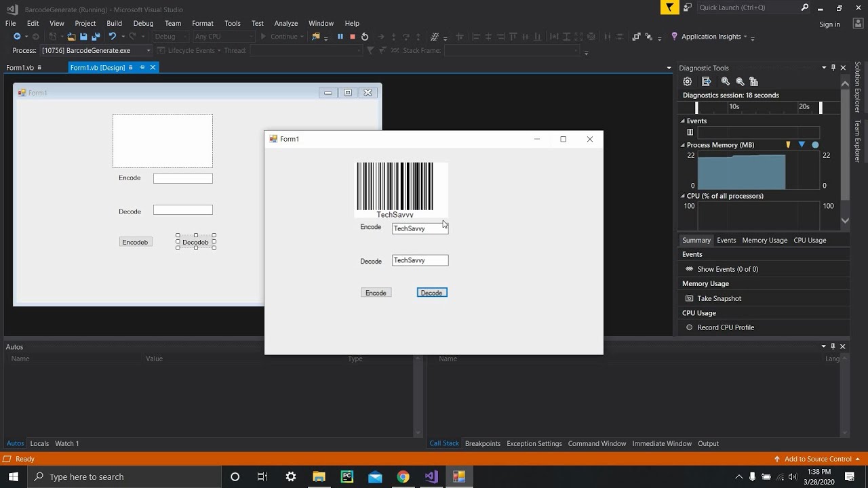Image resolution: width=868 pixels, height=488 pixels.
Task: Open the Diagnostic Tools window options arrow
Action: (x=824, y=68)
